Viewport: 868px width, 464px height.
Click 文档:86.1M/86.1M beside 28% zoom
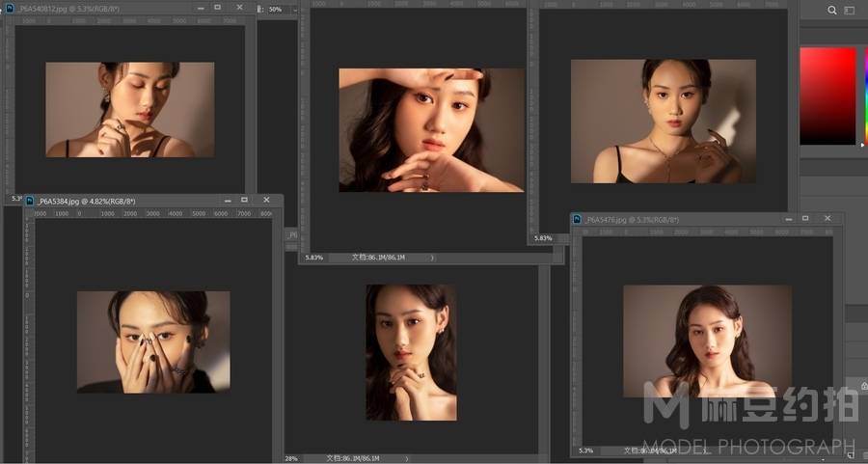(x=353, y=458)
